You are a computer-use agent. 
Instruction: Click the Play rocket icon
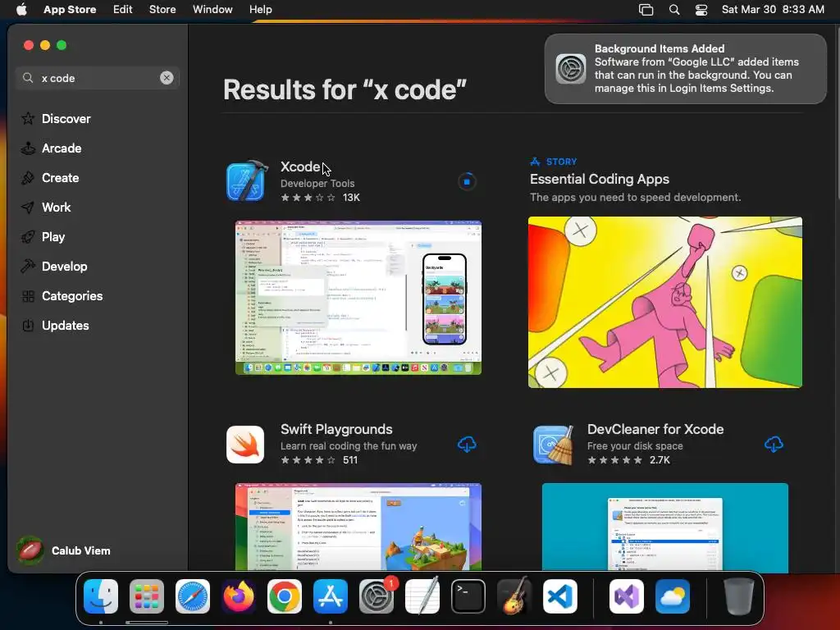28,237
